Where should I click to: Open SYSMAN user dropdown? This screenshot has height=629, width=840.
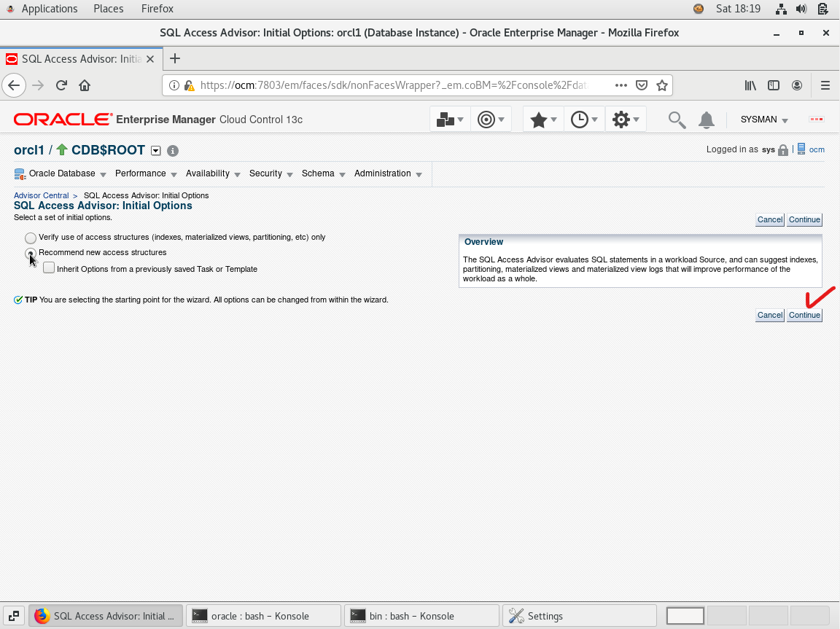764,120
